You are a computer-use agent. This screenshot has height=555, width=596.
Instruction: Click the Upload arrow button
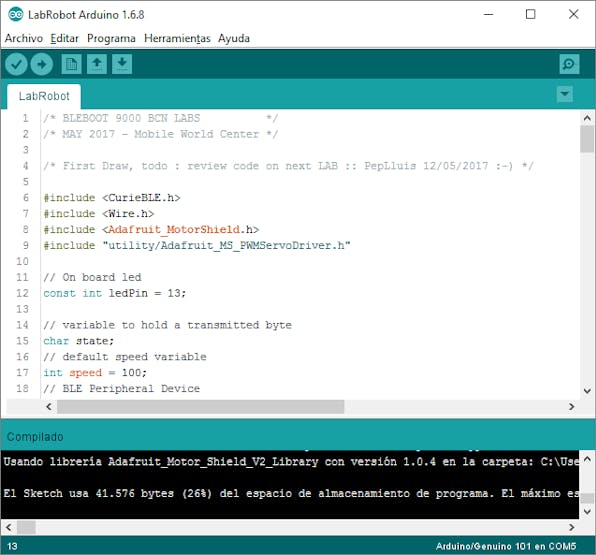click(x=41, y=64)
